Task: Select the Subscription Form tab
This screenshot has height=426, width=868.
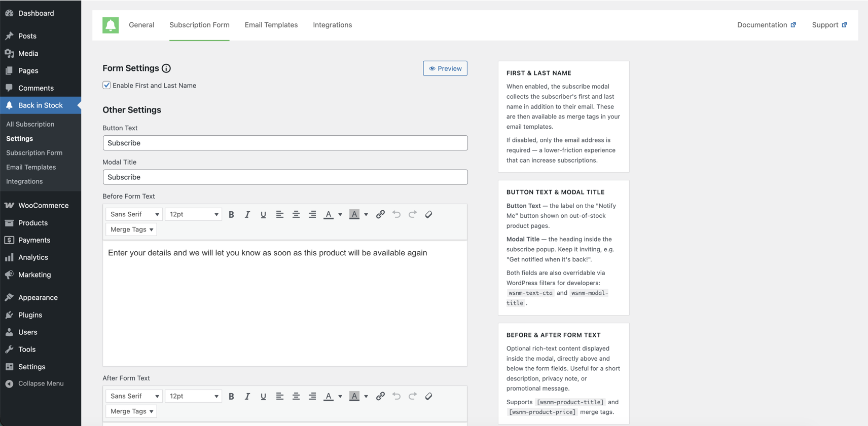Action: (199, 25)
